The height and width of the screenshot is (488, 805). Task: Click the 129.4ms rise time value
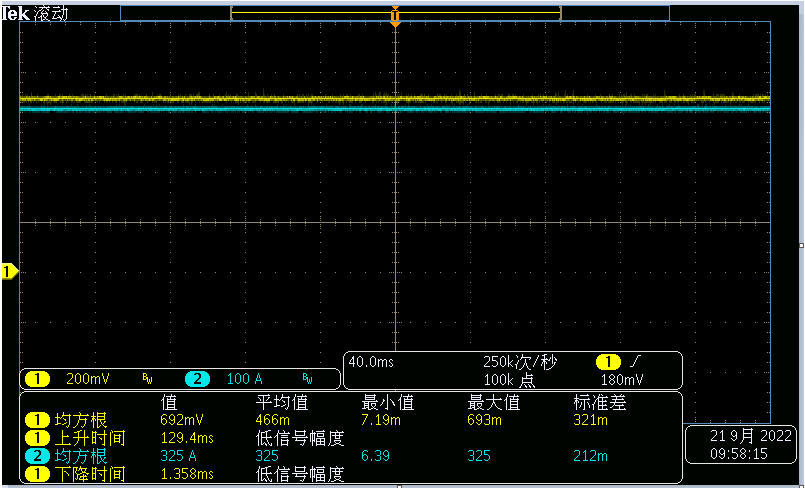[x=187, y=438]
